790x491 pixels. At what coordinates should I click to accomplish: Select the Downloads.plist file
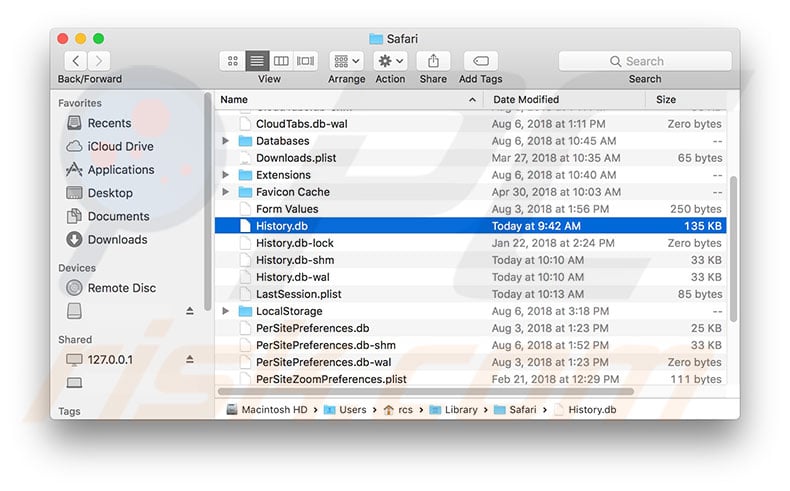[471, 158]
